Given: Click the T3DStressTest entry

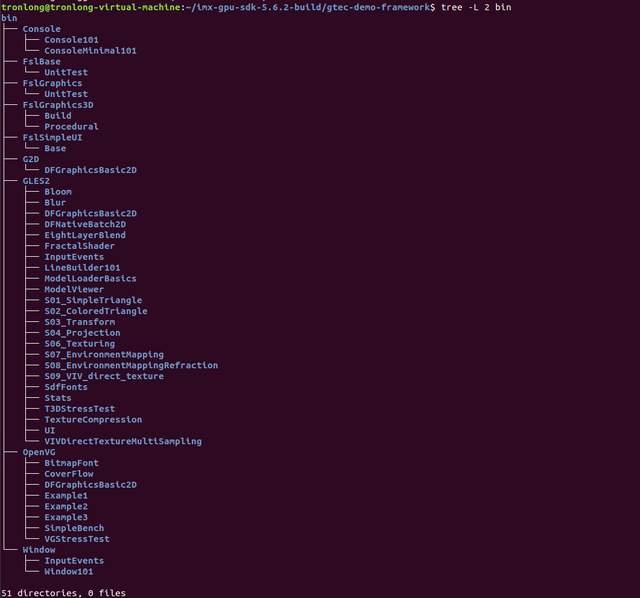Looking at the screenshot, I should click(x=79, y=409).
